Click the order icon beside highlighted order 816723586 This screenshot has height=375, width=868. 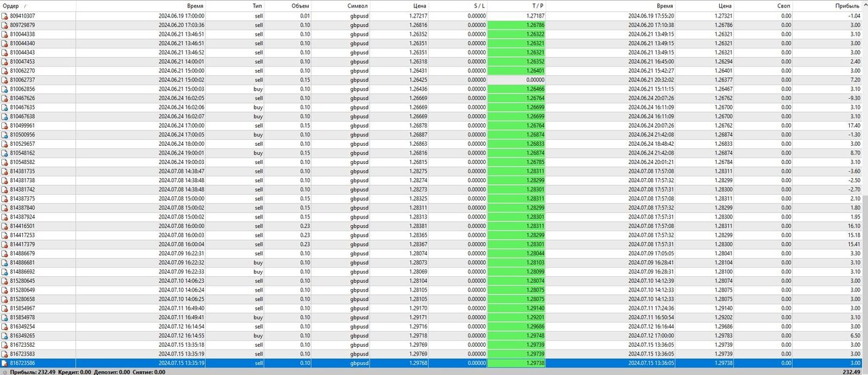(4, 363)
